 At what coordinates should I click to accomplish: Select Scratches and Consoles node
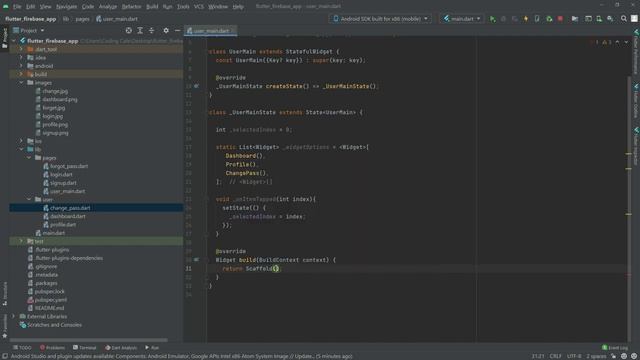(x=54, y=325)
